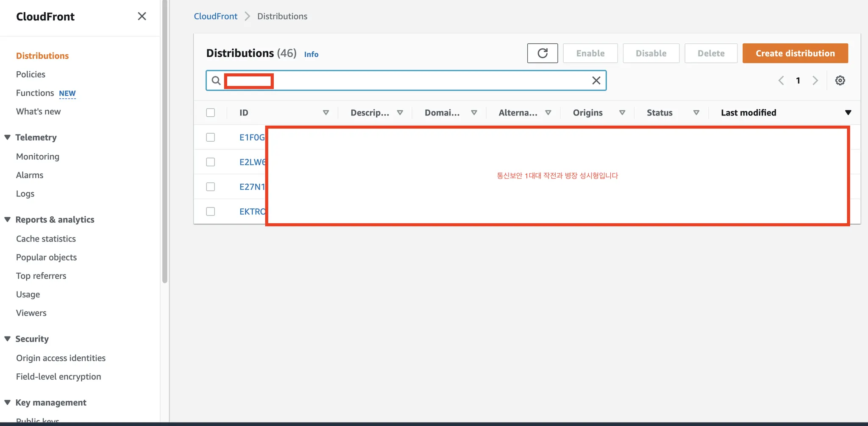Sort by Origins column arrow
Screen dimensions: 868x426
coord(622,112)
